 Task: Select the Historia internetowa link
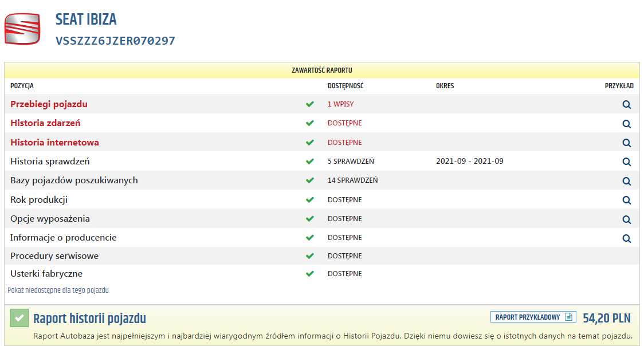point(54,142)
